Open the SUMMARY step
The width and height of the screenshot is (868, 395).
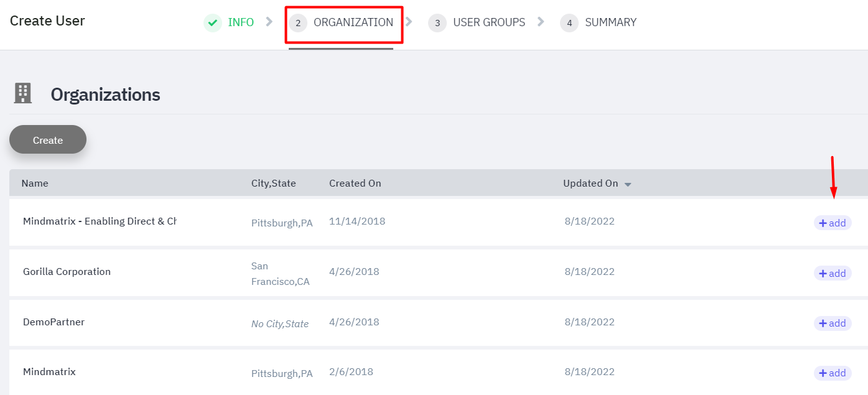[x=610, y=22]
